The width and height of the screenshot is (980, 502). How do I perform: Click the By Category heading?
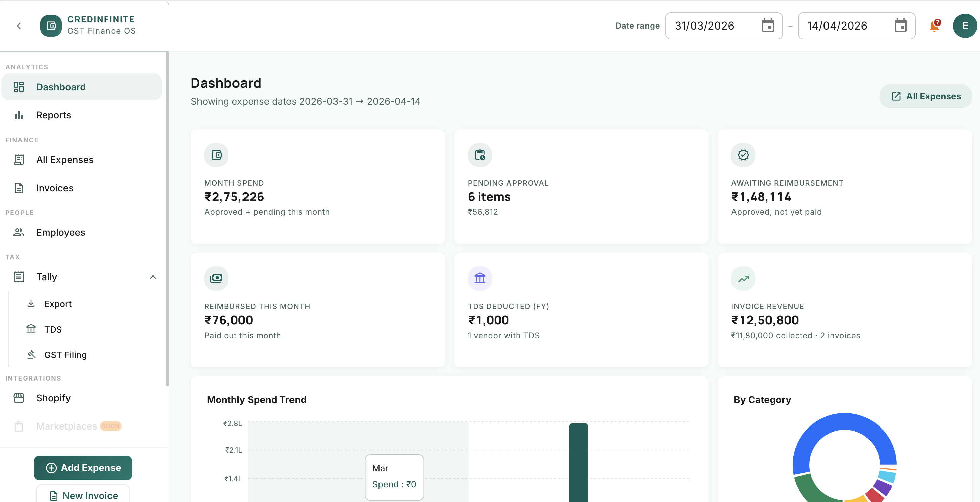click(762, 400)
